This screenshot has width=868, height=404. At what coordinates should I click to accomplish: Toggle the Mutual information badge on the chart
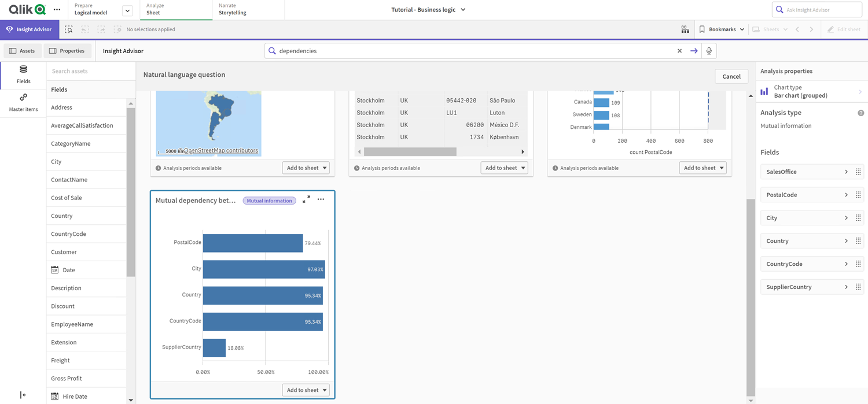269,200
